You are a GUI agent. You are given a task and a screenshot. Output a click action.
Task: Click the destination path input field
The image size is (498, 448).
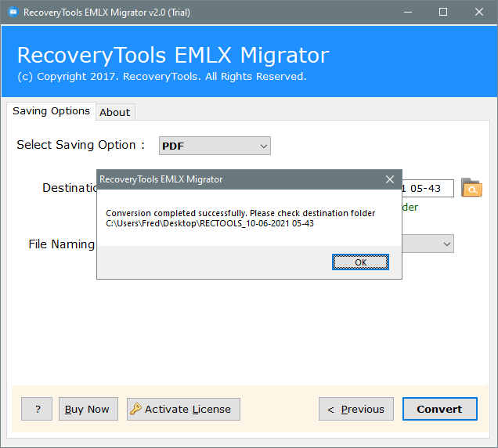click(x=428, y=189)
